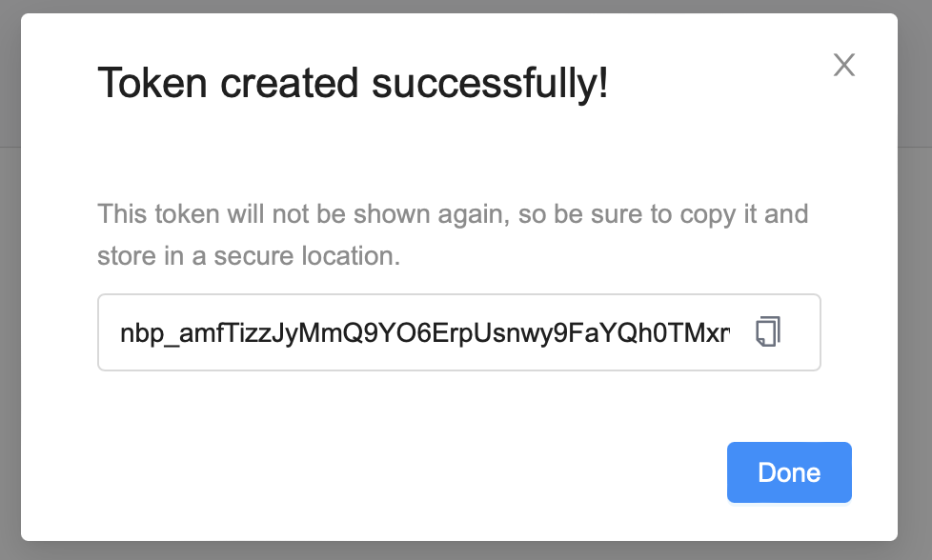
Task: Focus the token value text box
Action: 424,332
